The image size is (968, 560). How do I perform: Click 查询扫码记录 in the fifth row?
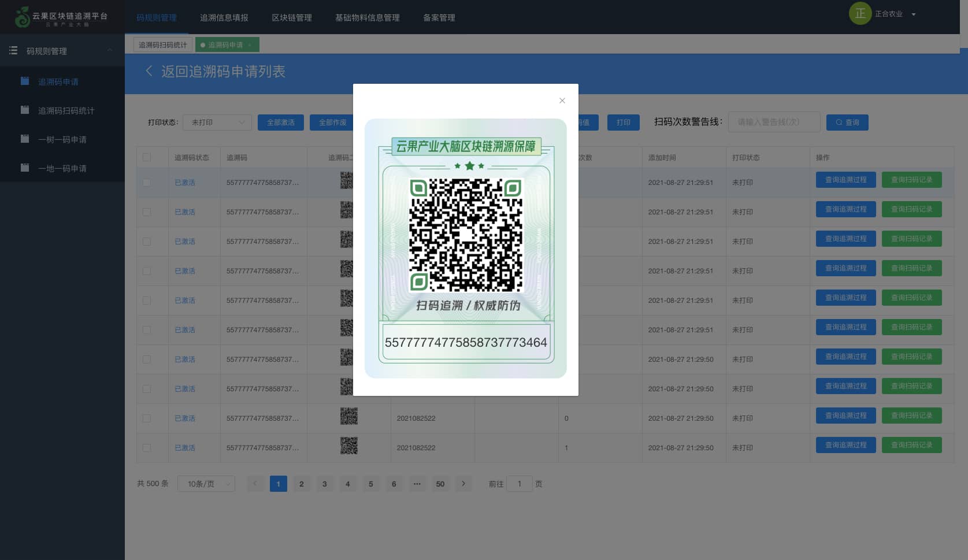click(912, 298)
